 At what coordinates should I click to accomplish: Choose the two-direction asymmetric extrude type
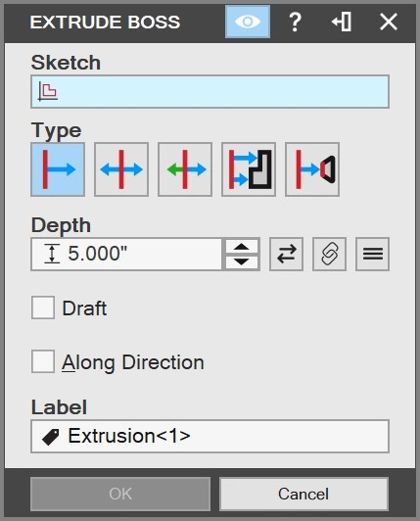point(185,169)
